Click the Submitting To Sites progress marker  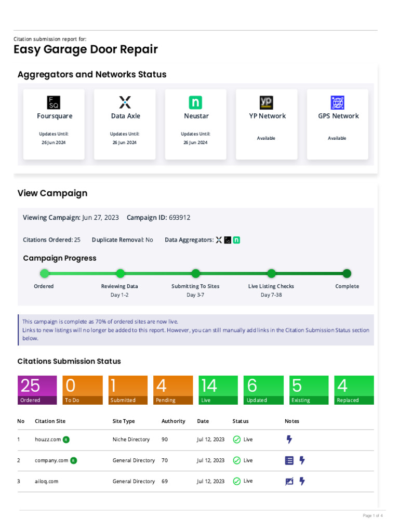point(196,273)
